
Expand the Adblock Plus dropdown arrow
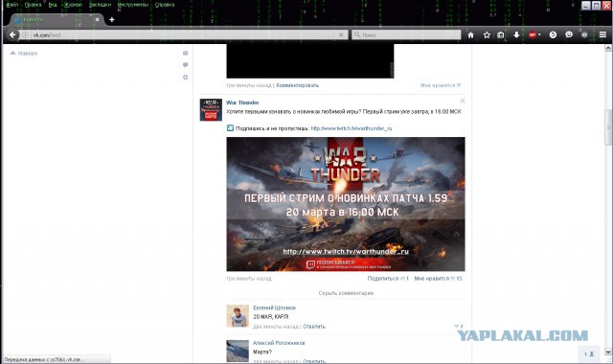point(539,34)
